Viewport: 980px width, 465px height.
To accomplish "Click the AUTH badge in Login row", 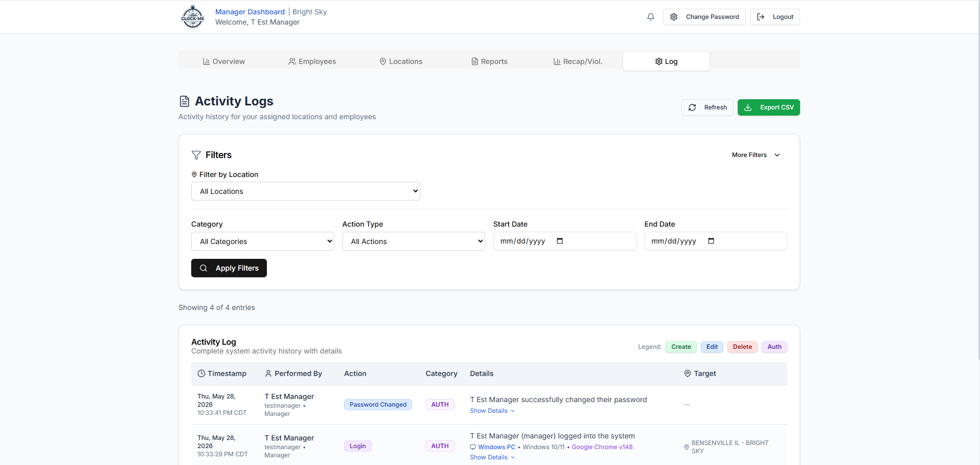I will 440,446.
